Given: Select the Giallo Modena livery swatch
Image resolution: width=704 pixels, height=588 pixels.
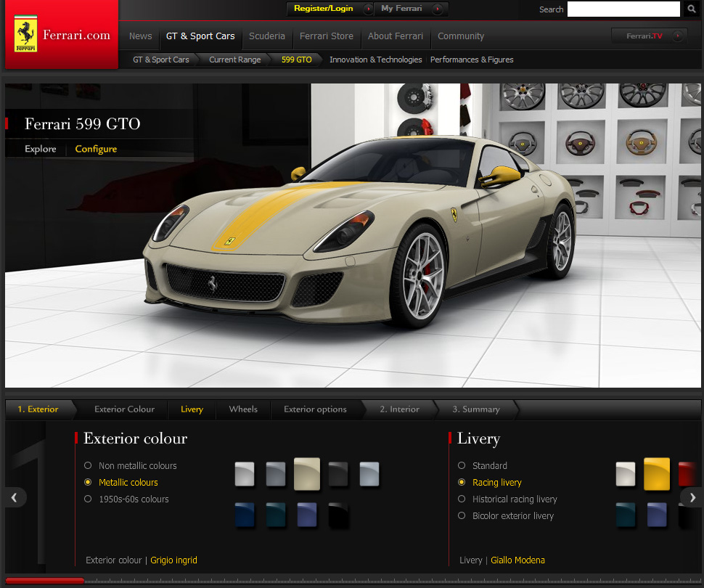Looking at the screenshot, I should (x=656, y=473).
